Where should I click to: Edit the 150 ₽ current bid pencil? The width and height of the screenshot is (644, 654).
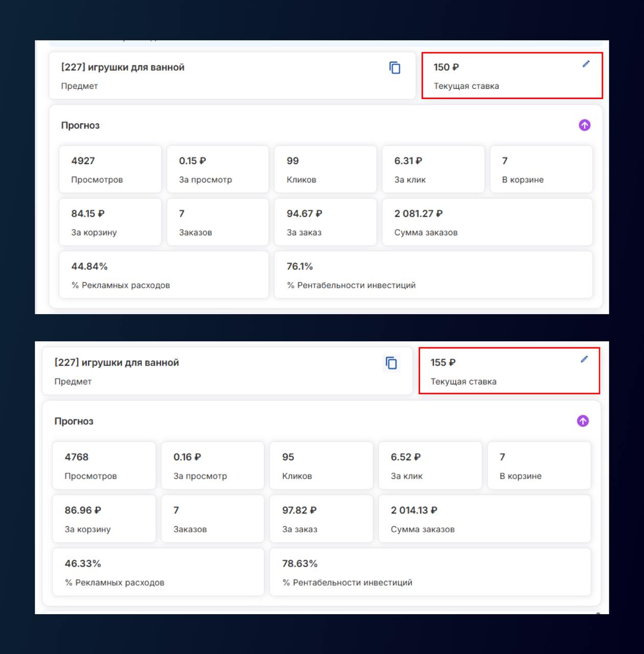586,64
